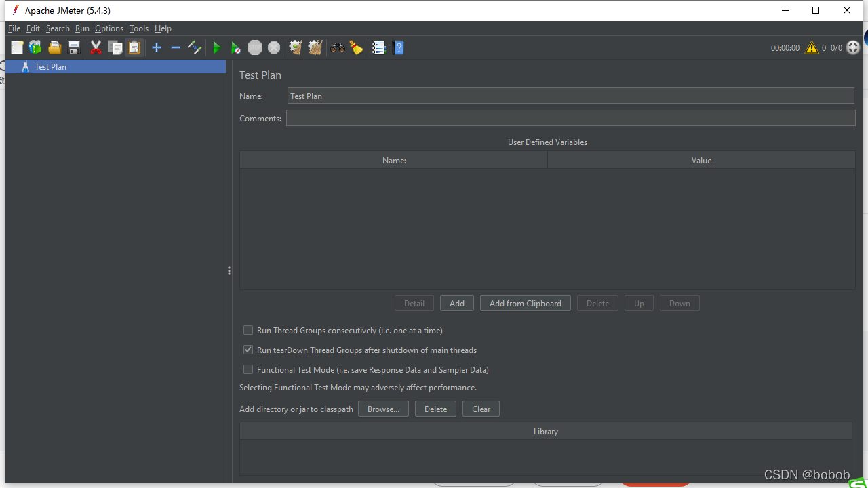The width and height of the screenshot is (868, 488).
Task: Click the Down button
Action: click(679, 304)
